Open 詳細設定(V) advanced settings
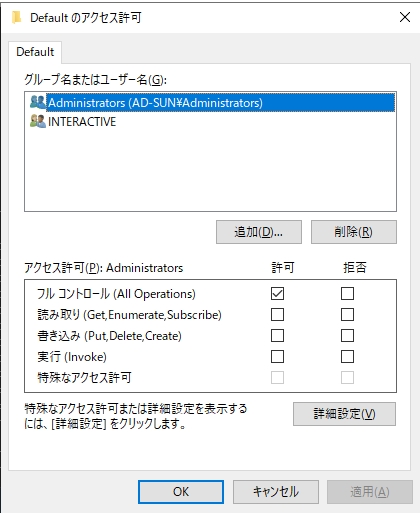420x513 pixels. [x=344, y=414]
